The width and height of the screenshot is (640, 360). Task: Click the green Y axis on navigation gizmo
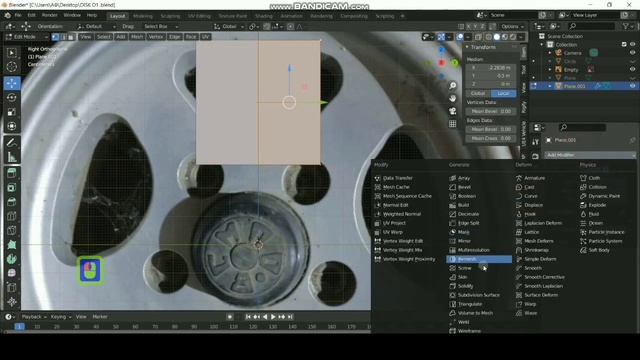[x=454, y=63]
